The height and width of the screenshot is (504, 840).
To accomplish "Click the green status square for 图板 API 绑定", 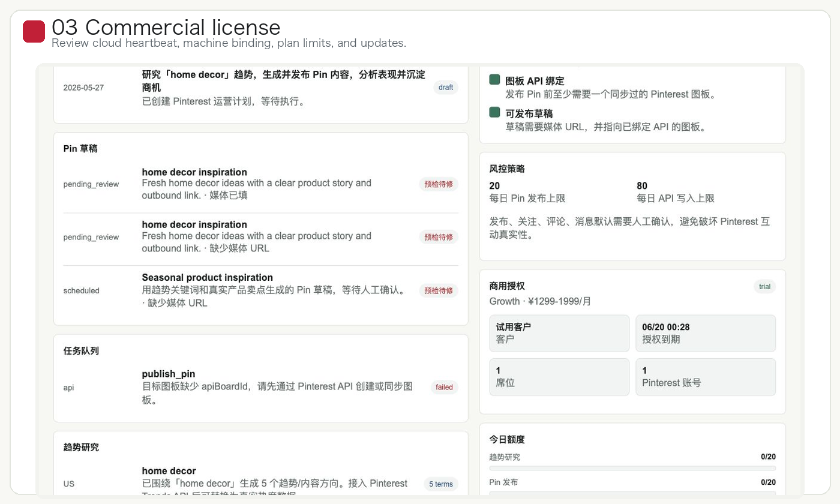I will (494, 79).
